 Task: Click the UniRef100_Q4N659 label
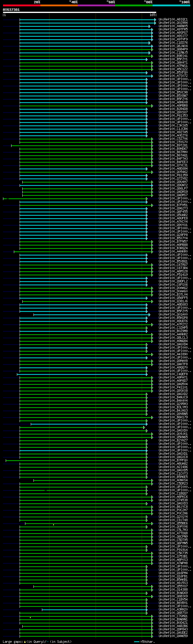173,636
